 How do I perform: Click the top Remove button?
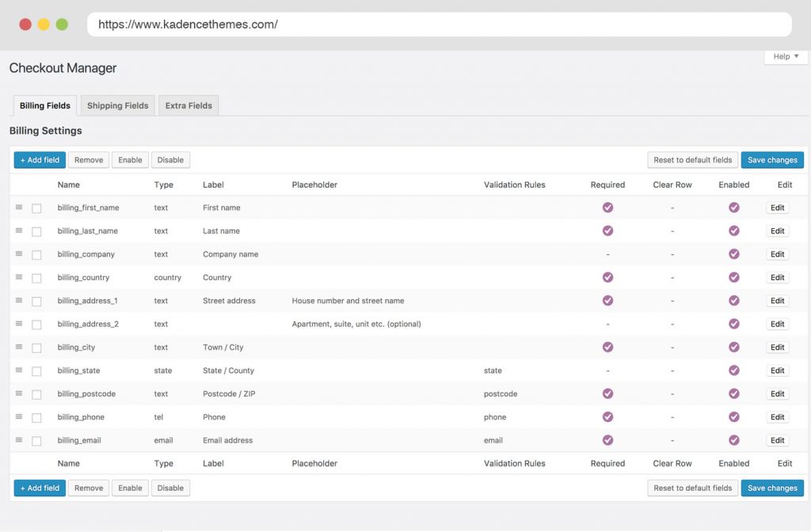tap(89, 160)
